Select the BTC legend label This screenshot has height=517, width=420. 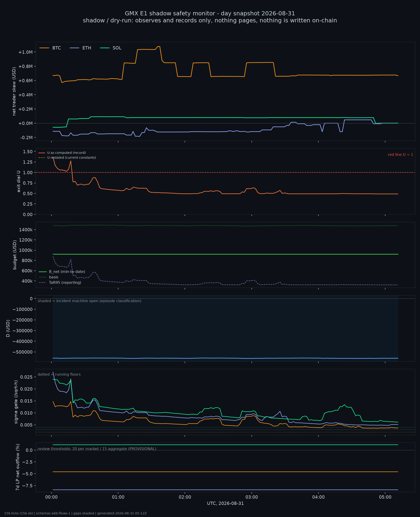tap(57, 48)
